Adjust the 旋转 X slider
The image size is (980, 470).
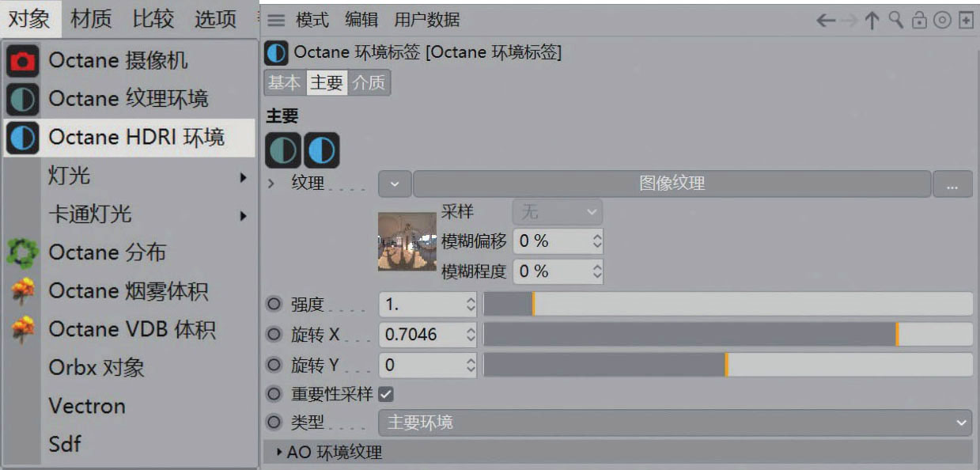(x=728, y=335)
